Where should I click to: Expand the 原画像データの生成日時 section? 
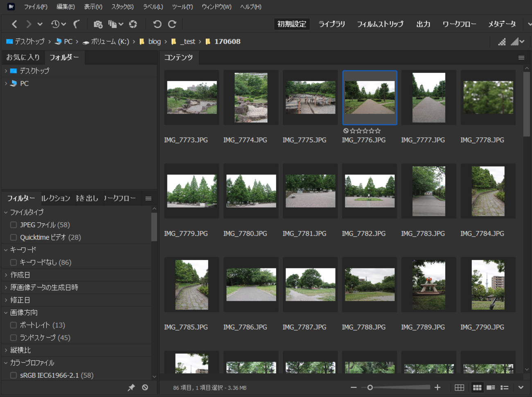(x=6, y=288)
